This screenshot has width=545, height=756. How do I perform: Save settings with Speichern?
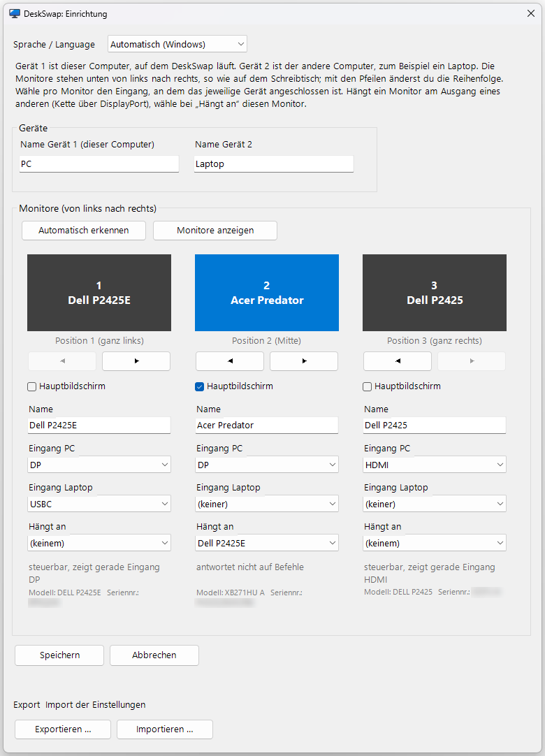pyautogui.click(x=59, y=655)
